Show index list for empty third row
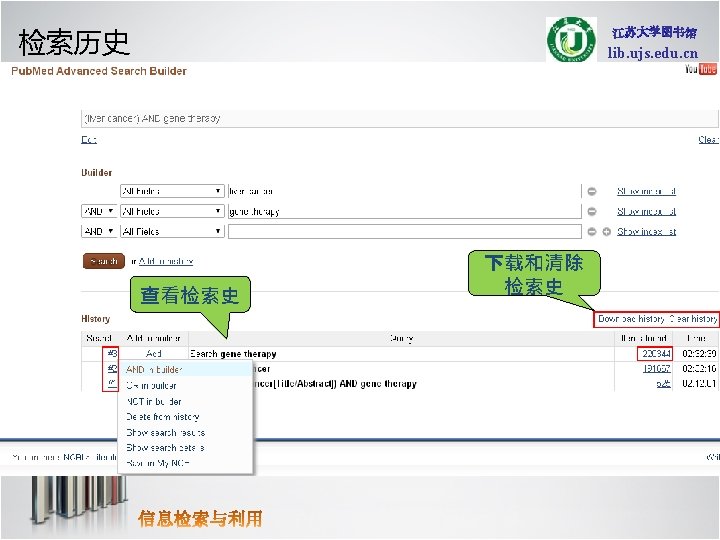 (x=647, y=231)
